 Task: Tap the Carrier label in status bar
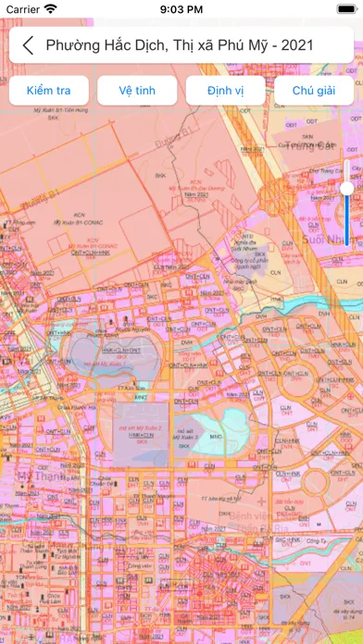coord(23,9)
